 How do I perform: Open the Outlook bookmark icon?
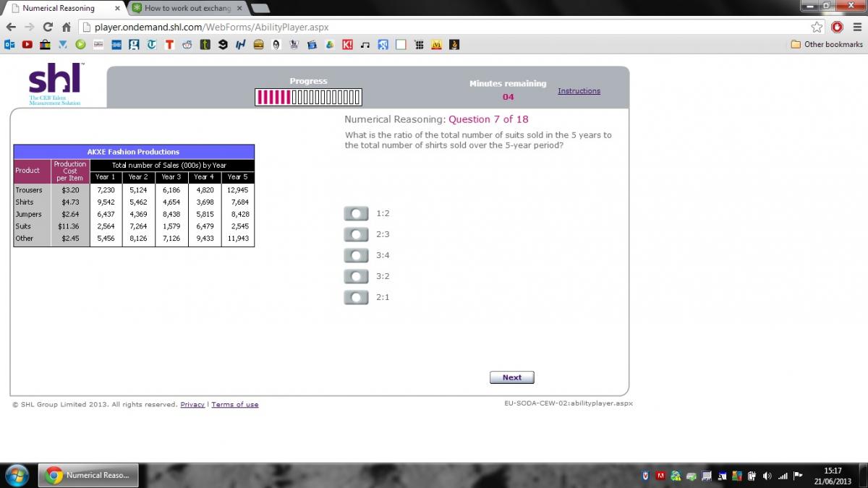click(x=9, y=45)
